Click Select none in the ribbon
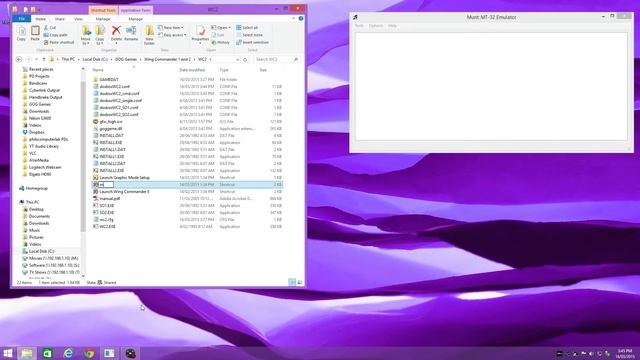The image size is (640, 360). point(249,35)
